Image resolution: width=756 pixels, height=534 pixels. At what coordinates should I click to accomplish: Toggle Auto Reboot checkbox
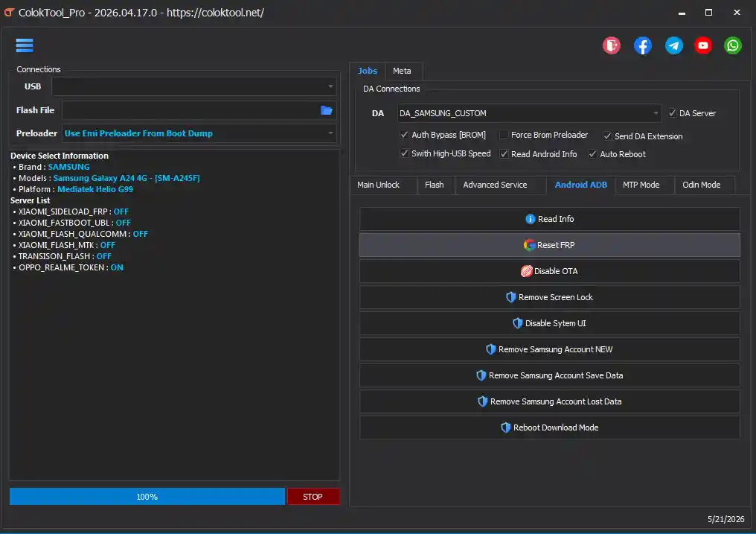coord(592,154)
